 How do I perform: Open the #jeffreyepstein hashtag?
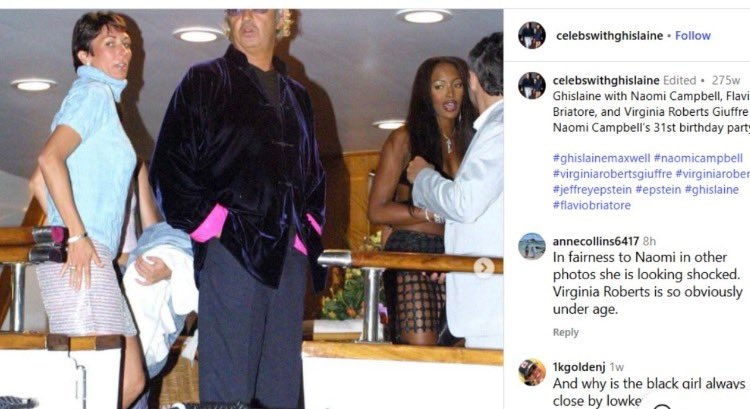click(x=592, y=190)
